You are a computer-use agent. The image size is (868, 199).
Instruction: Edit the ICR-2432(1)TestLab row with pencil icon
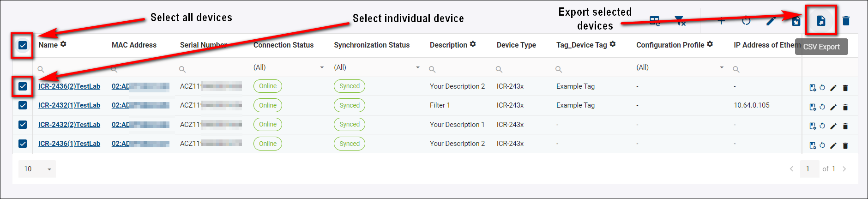click(833, 107)
